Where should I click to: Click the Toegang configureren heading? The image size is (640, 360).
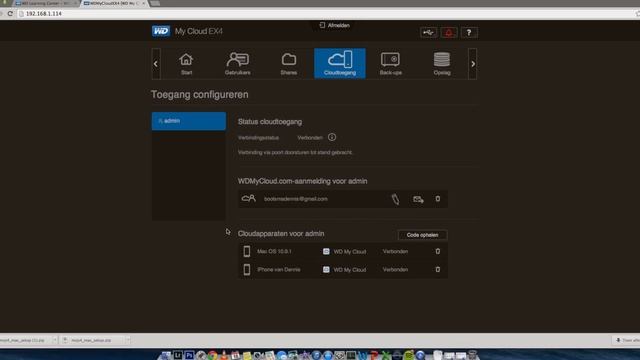coord(200,95)
